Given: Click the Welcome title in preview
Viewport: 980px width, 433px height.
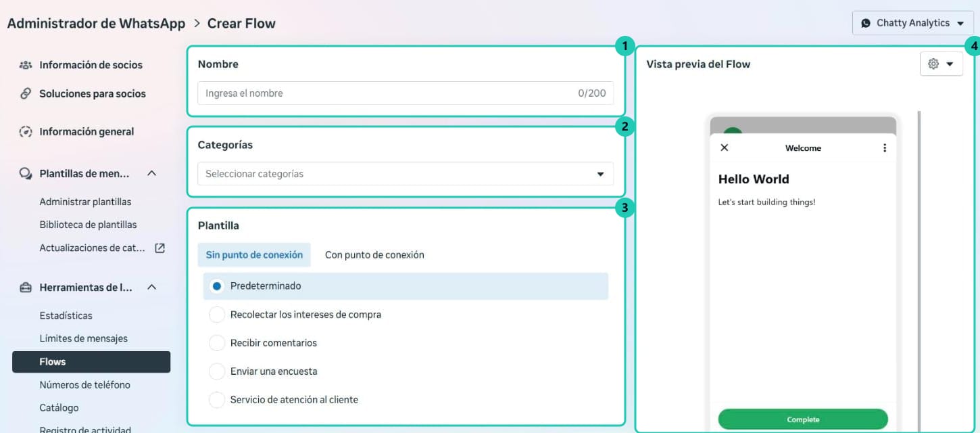Looking at the screenshot, I should tap(803, 147).
